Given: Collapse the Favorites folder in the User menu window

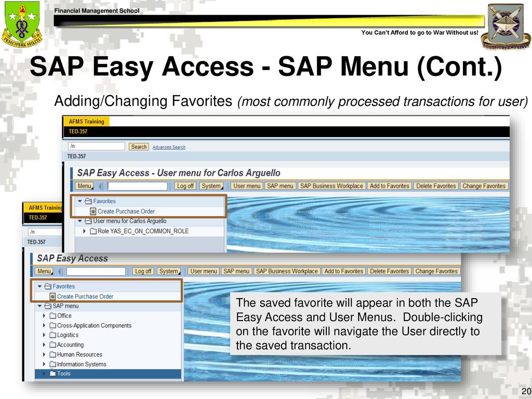Looking at the screenshot, I should point(79,201).
